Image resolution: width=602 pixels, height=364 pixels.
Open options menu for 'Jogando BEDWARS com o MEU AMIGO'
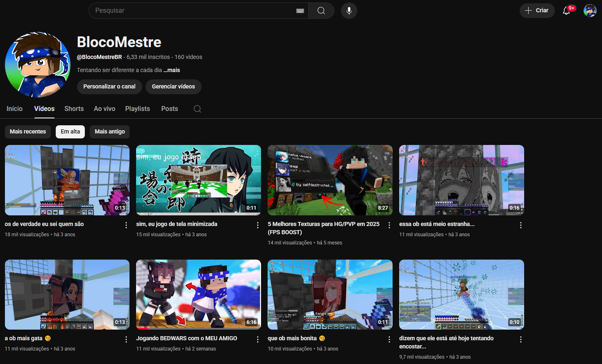(258, 339)
